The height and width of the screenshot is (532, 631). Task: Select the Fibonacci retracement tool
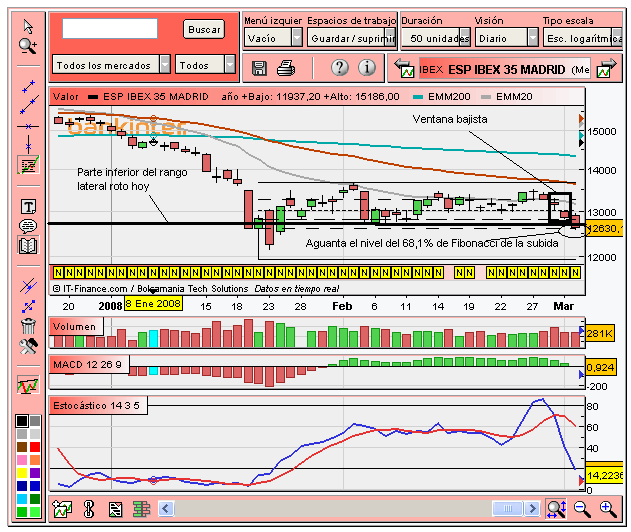(x=28, y=165)
